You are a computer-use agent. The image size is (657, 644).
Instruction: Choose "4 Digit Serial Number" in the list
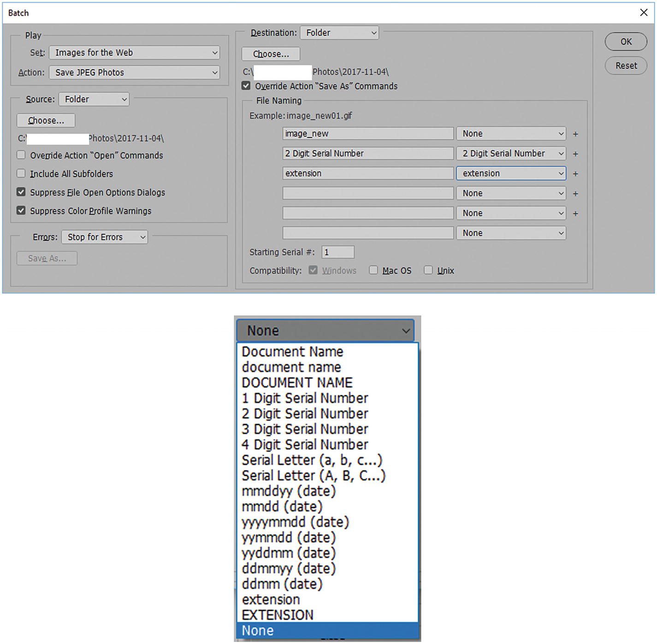click(327, 445)
